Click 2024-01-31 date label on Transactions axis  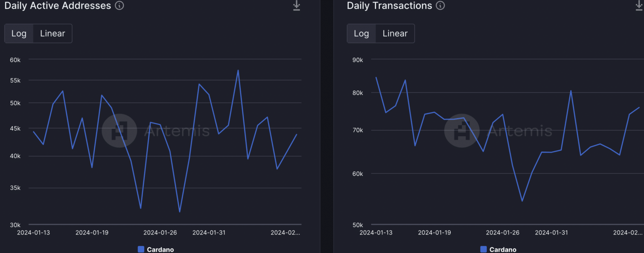[552, 232]
